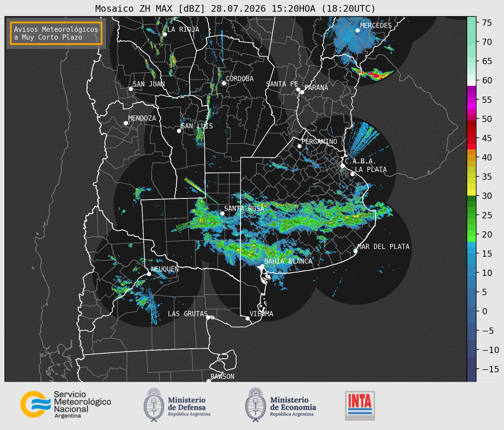Click the SAN LUIS label
The height and width of the screenshot is (430, 504).
coord(197,126)
